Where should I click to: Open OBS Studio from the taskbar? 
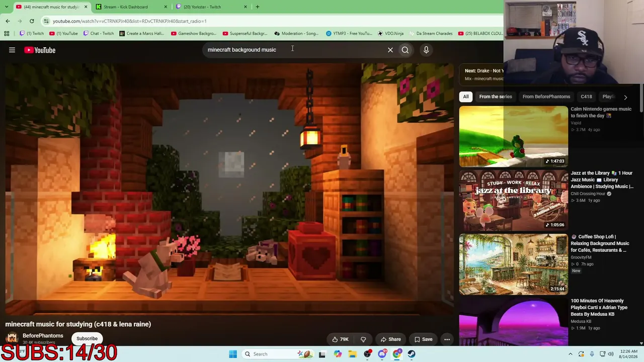pos(367,354)
